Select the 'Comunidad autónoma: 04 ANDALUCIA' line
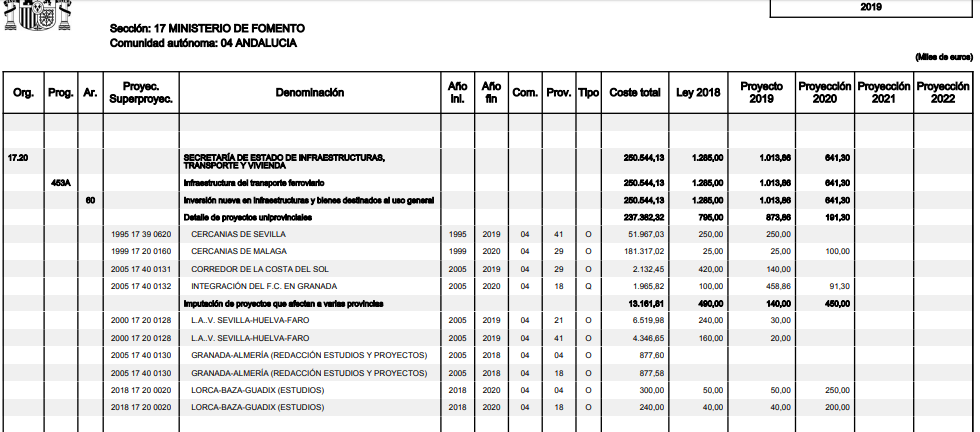The width and height of the screenshot is (980, 432). point(203,44)
